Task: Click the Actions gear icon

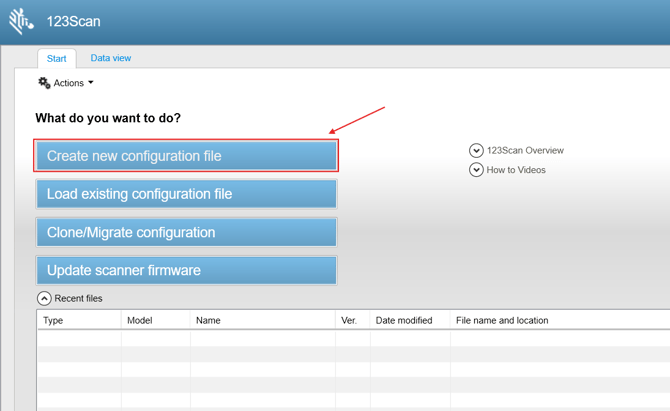Action: tap(44, 83)
